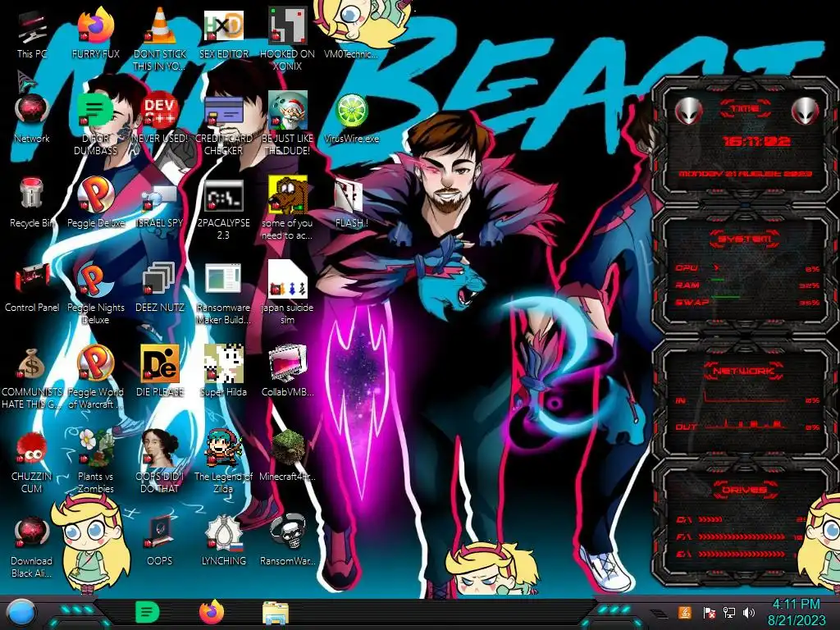Open the dog icon 'some of you need to ac...'

[x=287, y=209]
